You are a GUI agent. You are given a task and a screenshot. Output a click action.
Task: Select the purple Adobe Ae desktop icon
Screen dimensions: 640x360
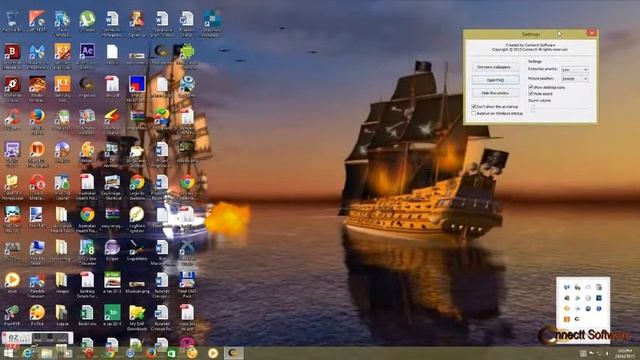tap(87, 55)
